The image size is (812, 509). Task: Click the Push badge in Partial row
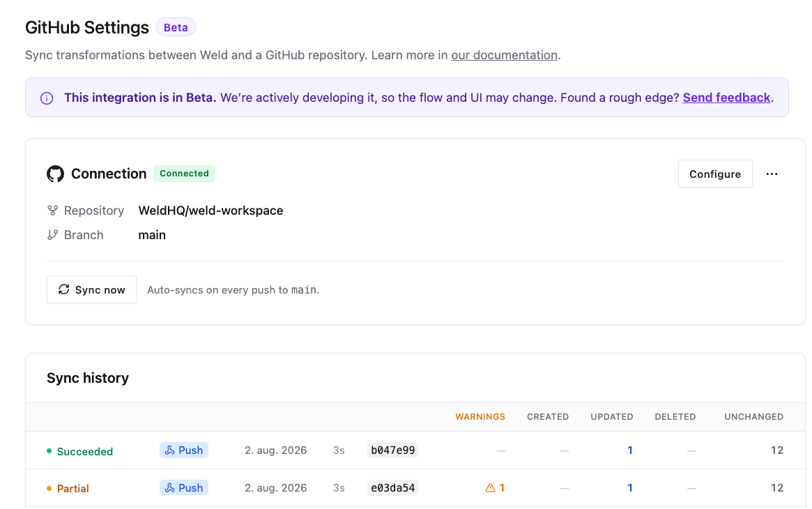(x=184, y=488)
